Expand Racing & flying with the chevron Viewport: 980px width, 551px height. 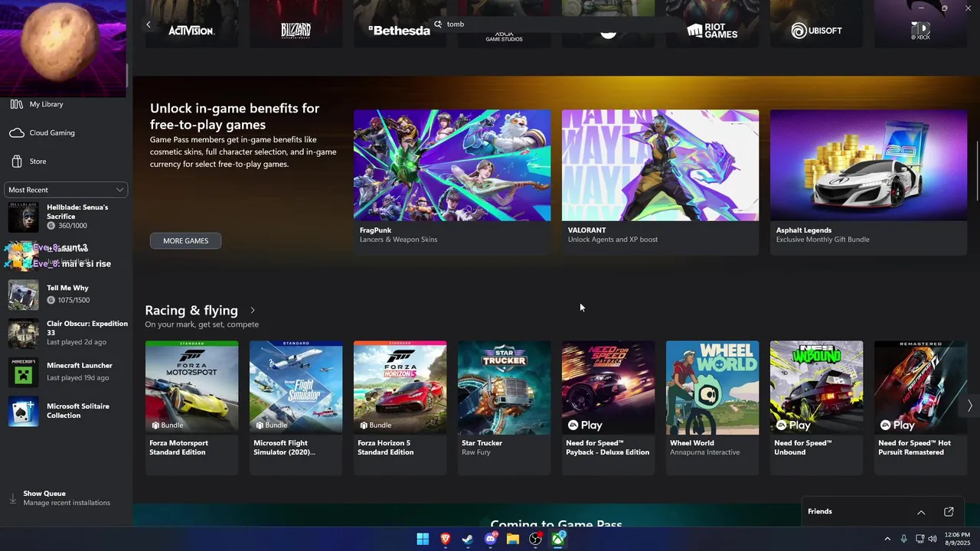pyautogui.click(x=253, y=311)
